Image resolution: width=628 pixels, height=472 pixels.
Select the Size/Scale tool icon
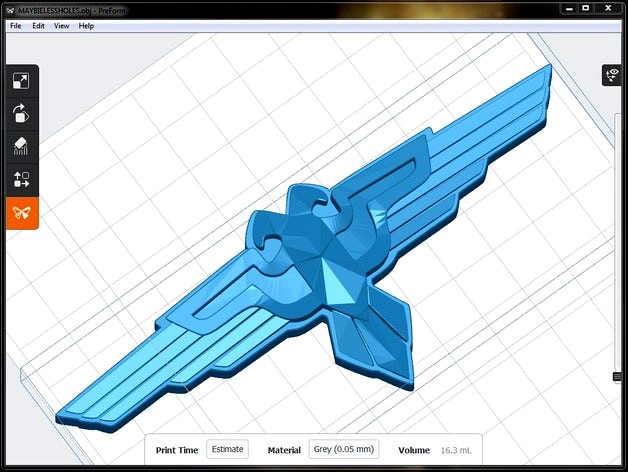click(x=21, y=81)
